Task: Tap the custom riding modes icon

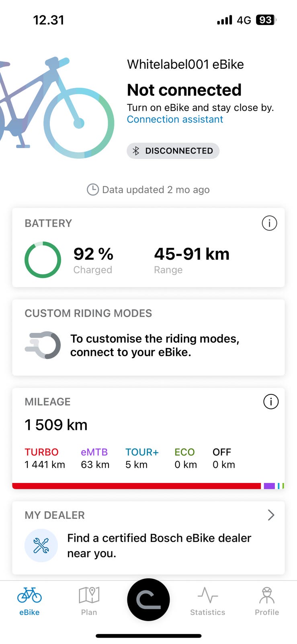Action: 43,345
